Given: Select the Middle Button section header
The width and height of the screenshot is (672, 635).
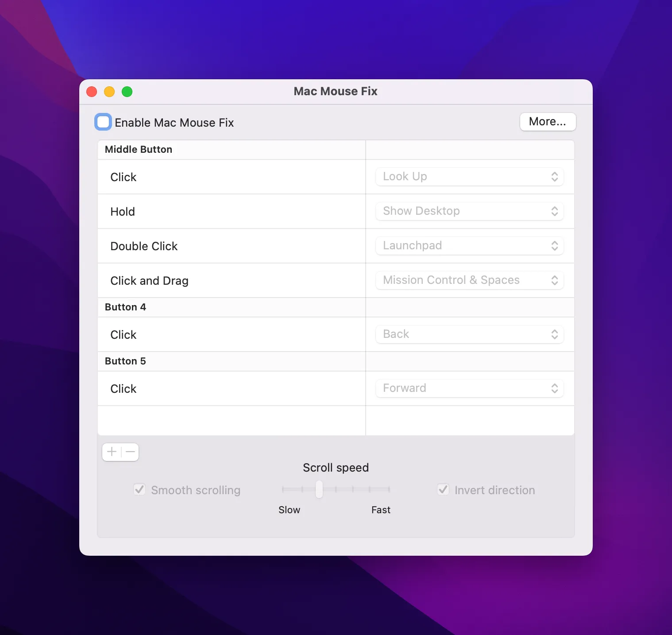Looking at the screenshot, I should point(138,149).
